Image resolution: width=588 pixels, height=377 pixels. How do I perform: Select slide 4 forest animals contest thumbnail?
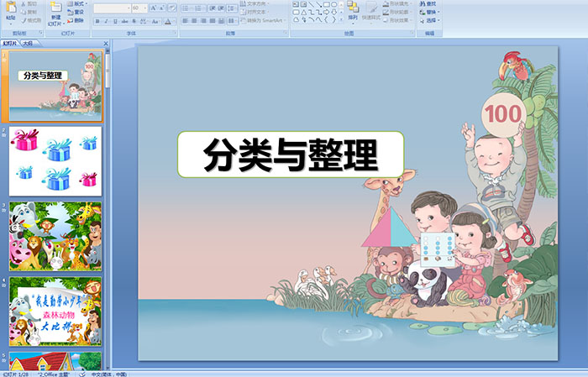55,312
